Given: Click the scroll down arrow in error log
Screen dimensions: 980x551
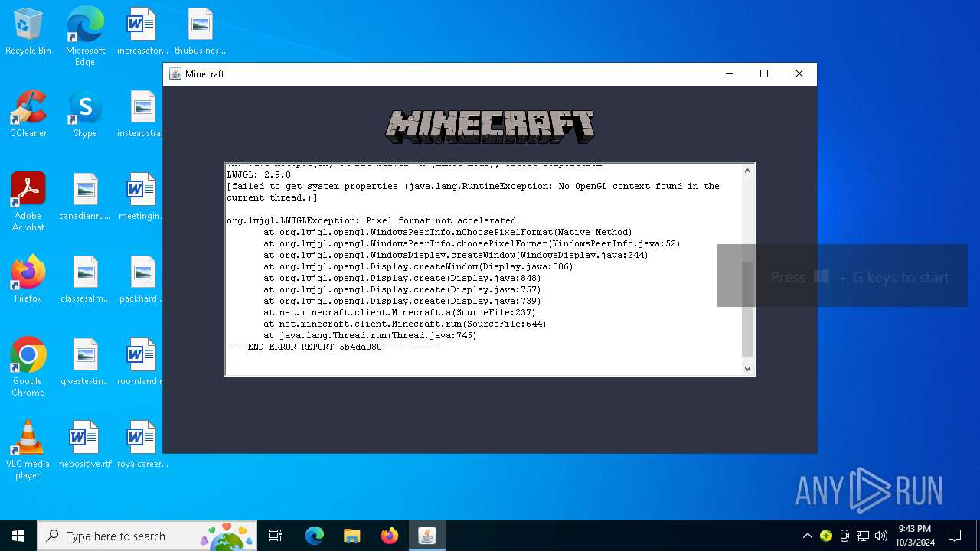Looking at the screenshot, I should (748, 368).
